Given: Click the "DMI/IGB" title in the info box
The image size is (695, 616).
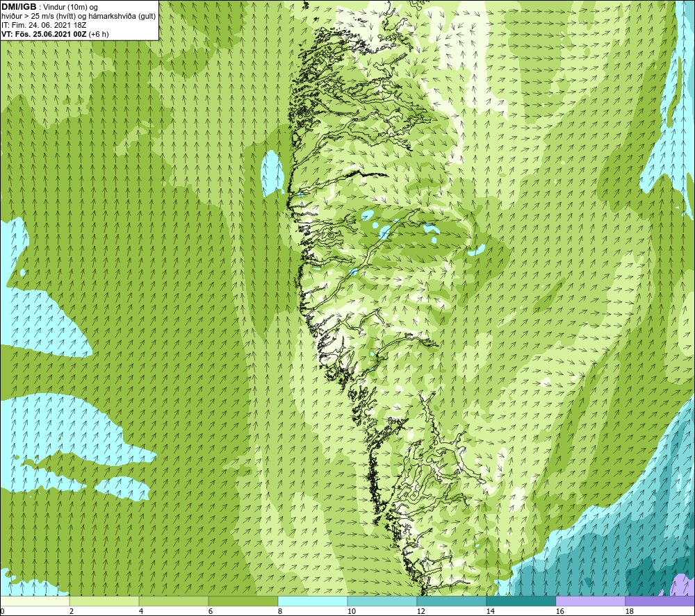Looking at the screenshot, I should 19,7.
